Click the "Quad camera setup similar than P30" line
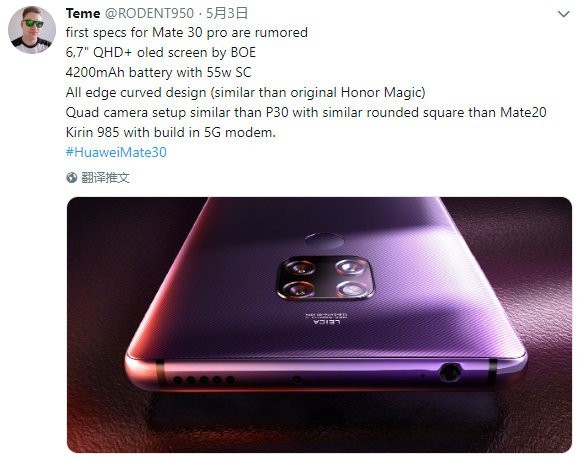The image size is (580, 462). tap(306, 112)
